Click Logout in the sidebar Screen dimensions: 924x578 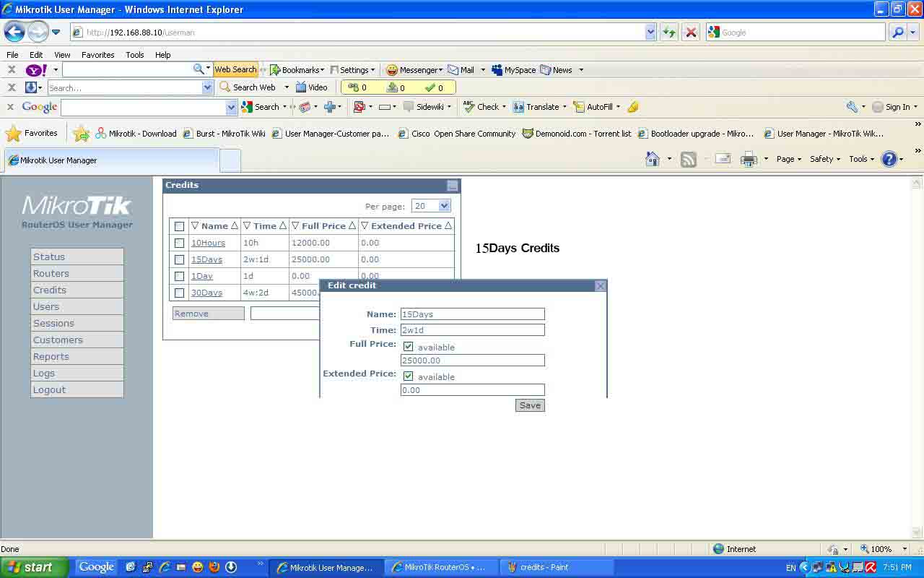[x=77, y=389]
